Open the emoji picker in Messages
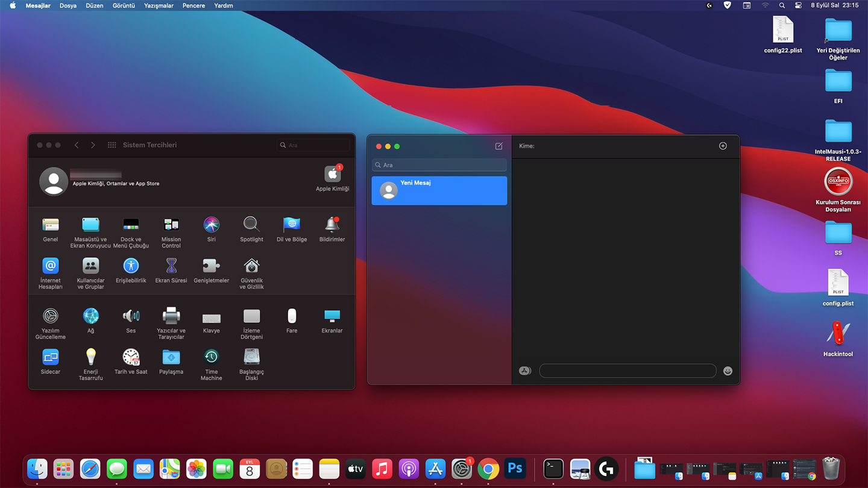 pos(728,371)
